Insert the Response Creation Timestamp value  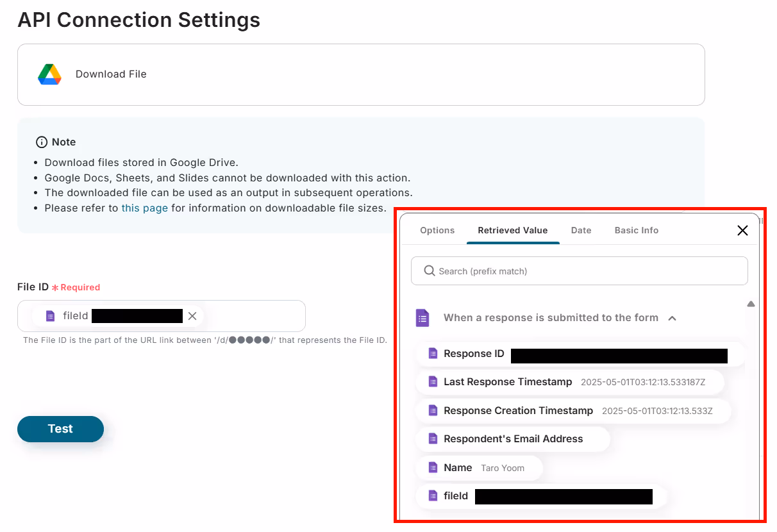573,411
